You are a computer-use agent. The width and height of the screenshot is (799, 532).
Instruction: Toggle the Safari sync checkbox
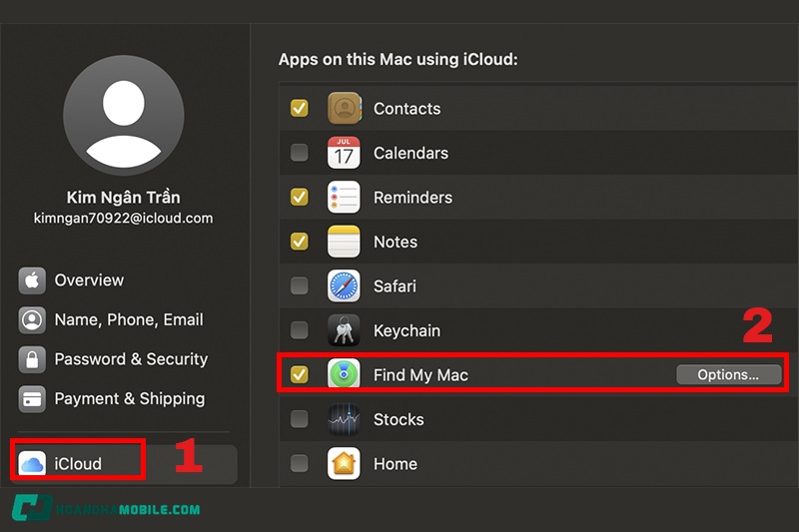tap(299, 286)
